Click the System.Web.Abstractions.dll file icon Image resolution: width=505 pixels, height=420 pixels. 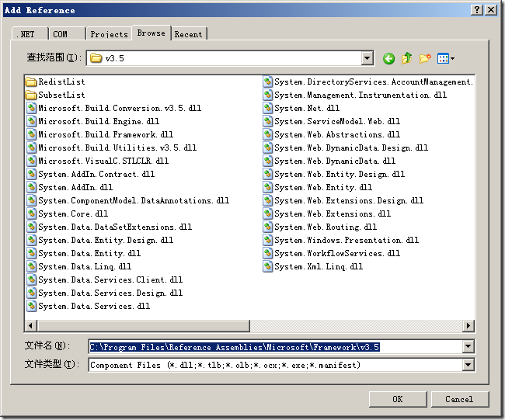pyautogui.click(x=267, y=134)
